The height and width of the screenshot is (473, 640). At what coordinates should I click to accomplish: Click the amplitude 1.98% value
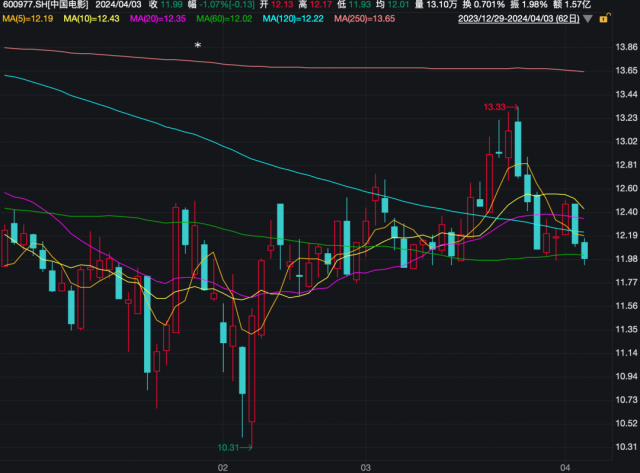(535, 5)
